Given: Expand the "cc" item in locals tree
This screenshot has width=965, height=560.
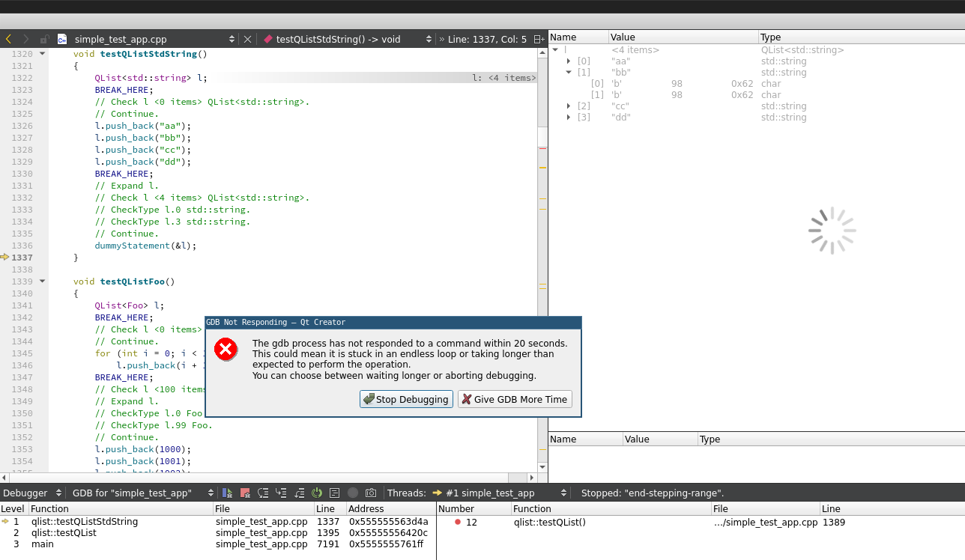Looking at the screenshot, I should click(569, 106).
